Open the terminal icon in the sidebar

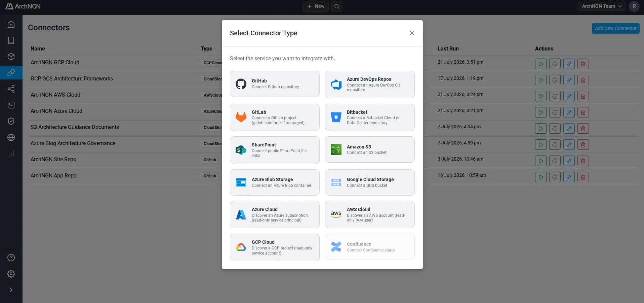pos(11,105)
